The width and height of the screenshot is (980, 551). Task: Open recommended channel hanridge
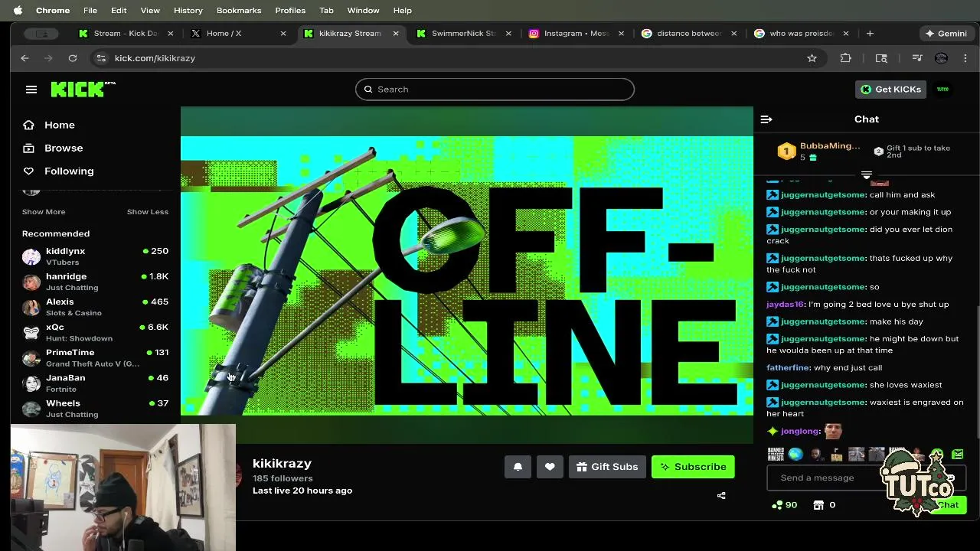(x=95, y=282)
